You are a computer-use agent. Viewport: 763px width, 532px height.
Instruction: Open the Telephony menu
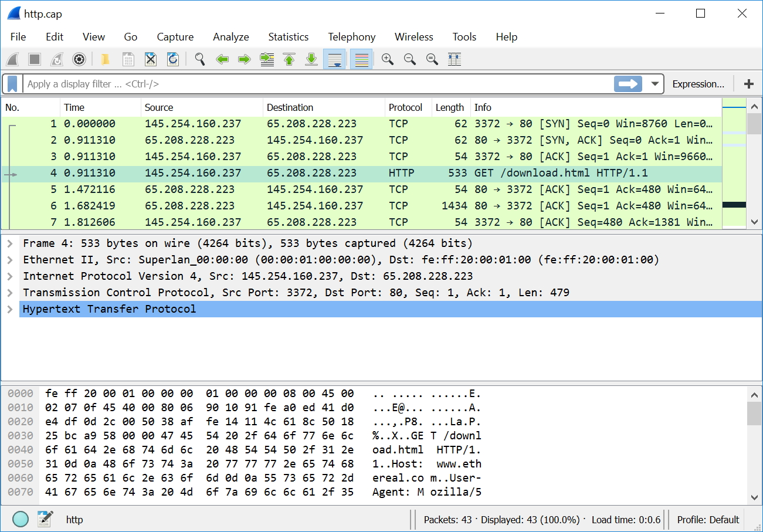click(351, 37)
